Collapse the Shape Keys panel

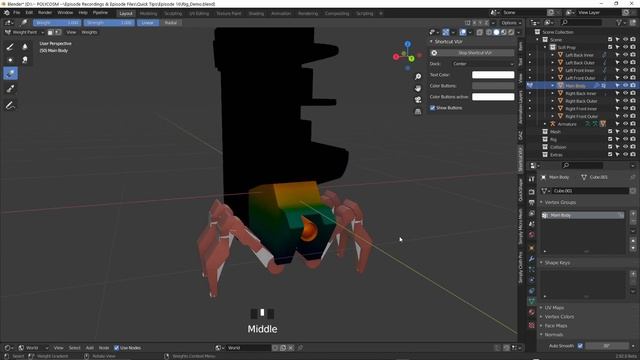[x=542, y=262]
